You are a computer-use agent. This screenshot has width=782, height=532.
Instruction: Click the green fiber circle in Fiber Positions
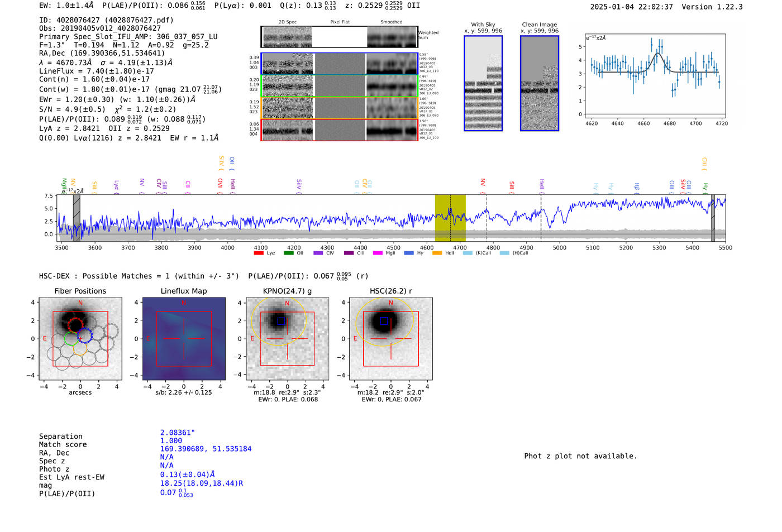pos(71,338)
